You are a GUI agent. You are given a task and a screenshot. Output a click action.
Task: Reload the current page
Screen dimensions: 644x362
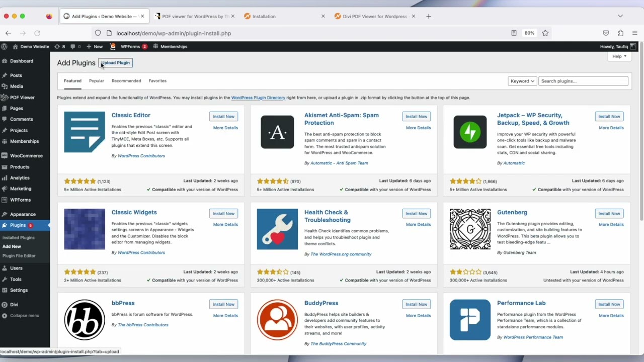[x=37, y=33]
